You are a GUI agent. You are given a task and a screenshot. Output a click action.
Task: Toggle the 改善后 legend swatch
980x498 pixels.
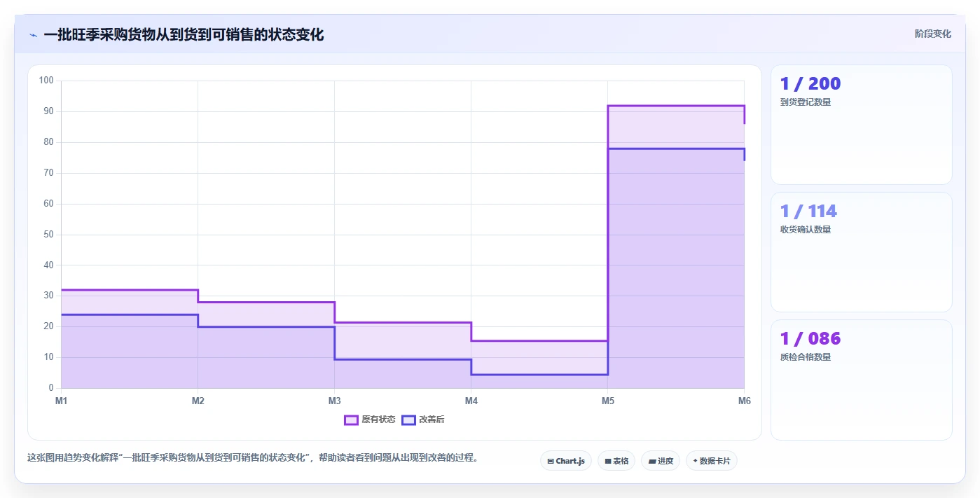pos(408,420)
